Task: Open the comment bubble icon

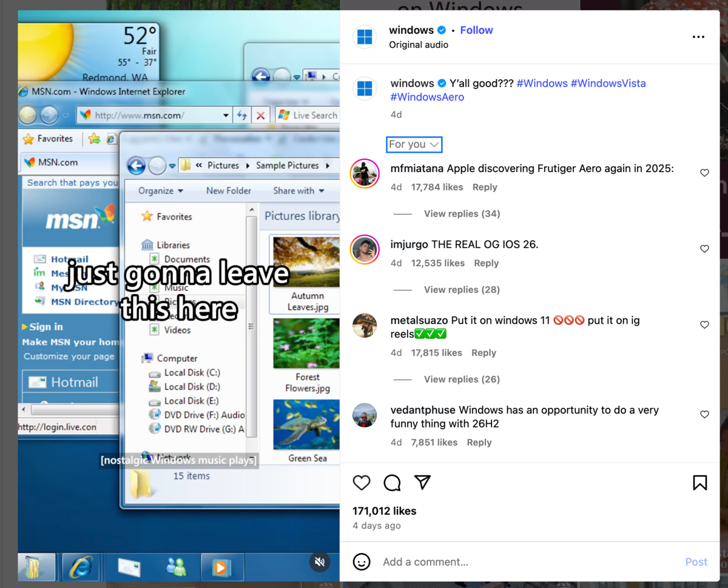Action: [x=393, y=483]
